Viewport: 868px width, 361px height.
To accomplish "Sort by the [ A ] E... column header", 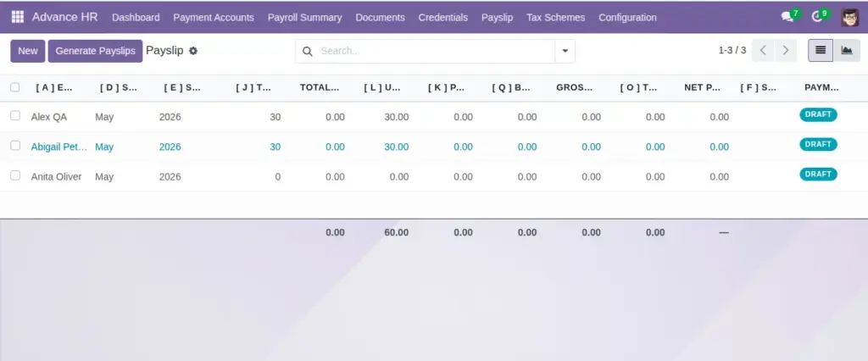I will pos(53,87).
